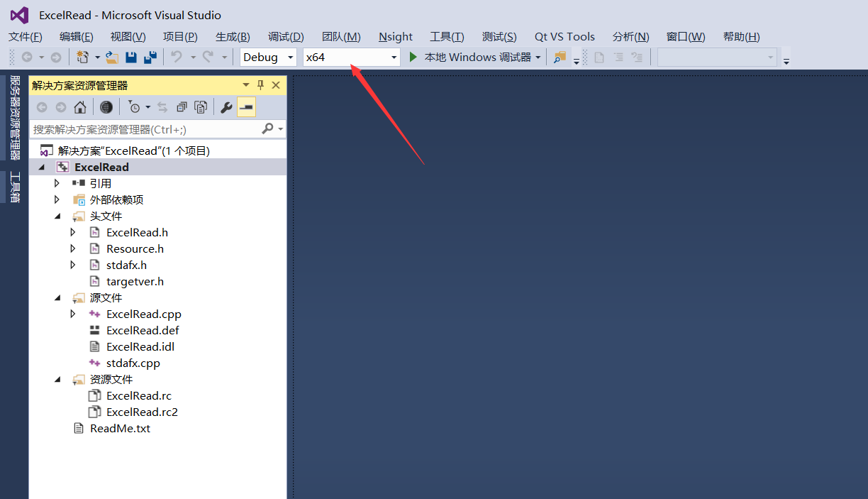The width and height of the screenshot is (868, 499).
Task: Collapse the 源文件 folder
Action: tap(57, 297)
